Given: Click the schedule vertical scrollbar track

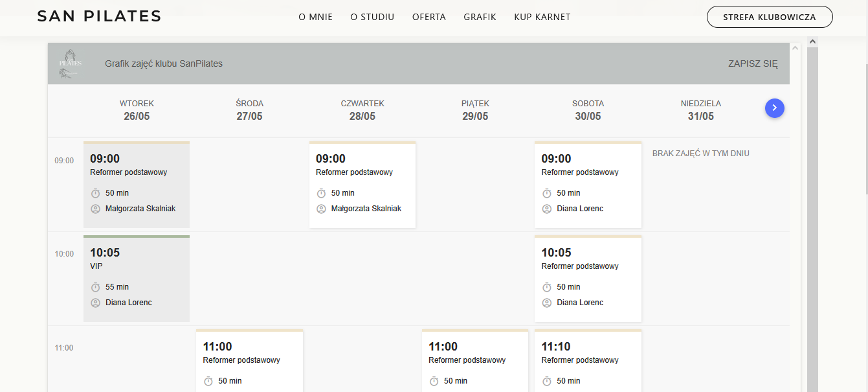Looking at the screenshot, I should (x=812, y=220).
